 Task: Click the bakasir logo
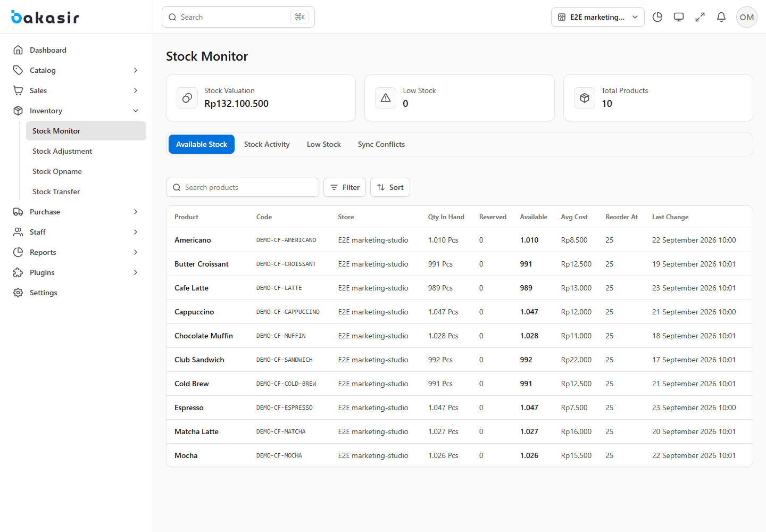point(45,17)
